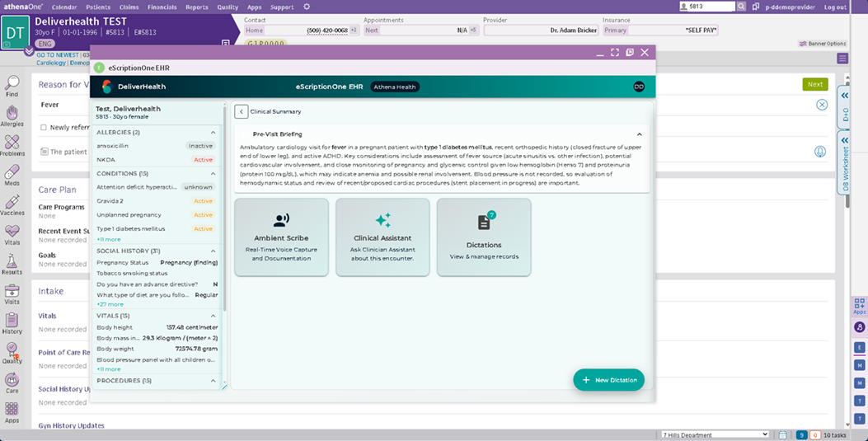Collapse the Conditions section
868x441 pixels.
coord(213,173)
